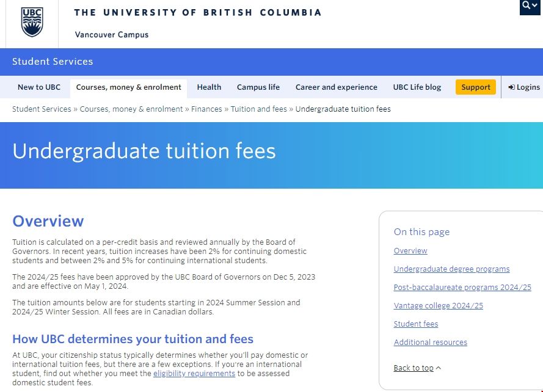This screenshot has height=392, width=543.
Task: Click the login arrow icon beside Logins
Action: [x=512, y=87]
